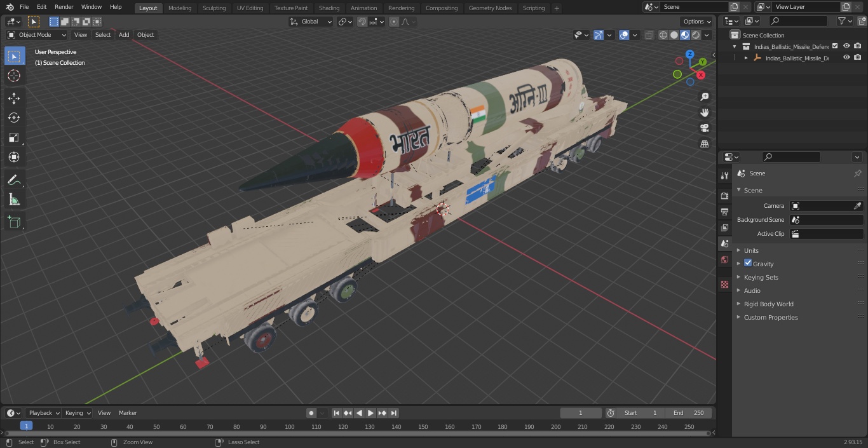Toggle camera view icon in viewport
This screenshot has height=448, width=868.
pyautogui.click(x=704, y=128)
